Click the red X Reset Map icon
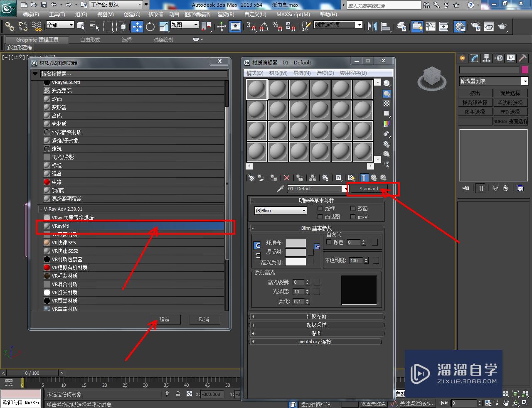532x408 pixels. coord(287,178)
